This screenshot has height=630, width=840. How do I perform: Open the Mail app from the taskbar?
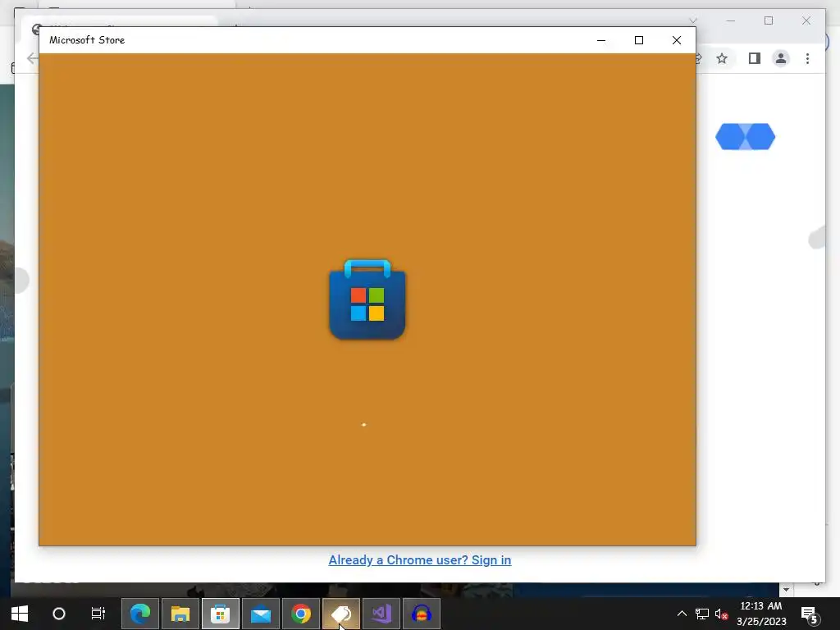tap(261, 614)
